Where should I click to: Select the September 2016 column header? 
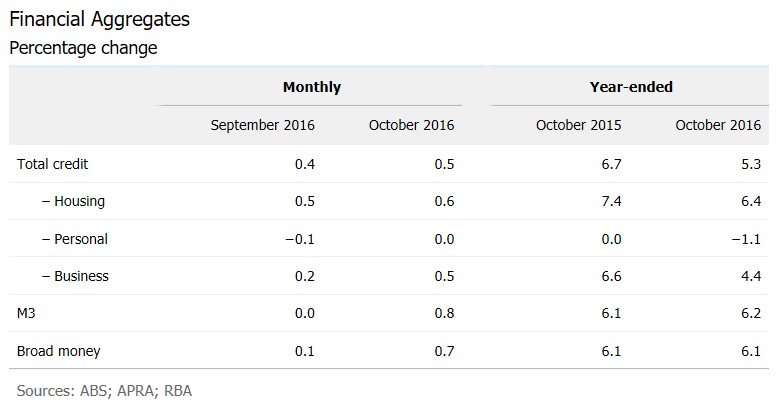tap(262, 125)
